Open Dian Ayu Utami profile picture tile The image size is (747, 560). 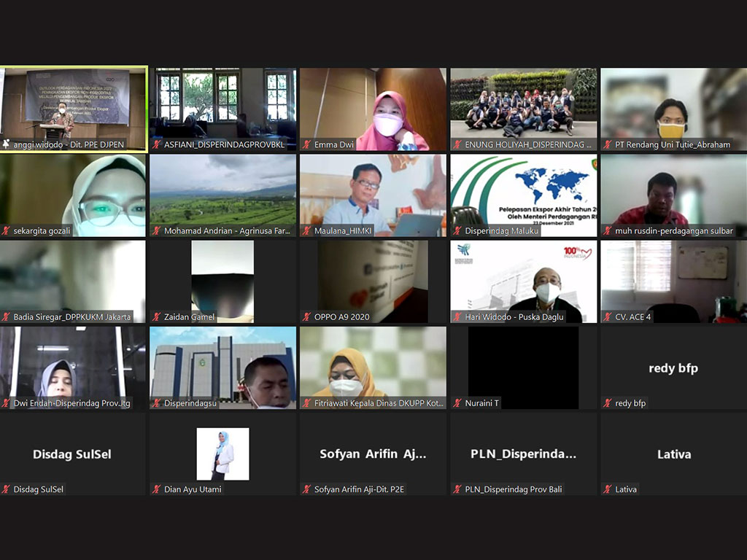pos(223,454)
